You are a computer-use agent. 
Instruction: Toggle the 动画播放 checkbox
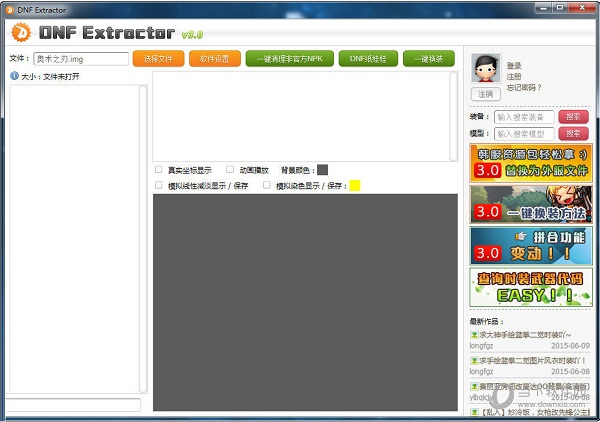pos(230,169)
